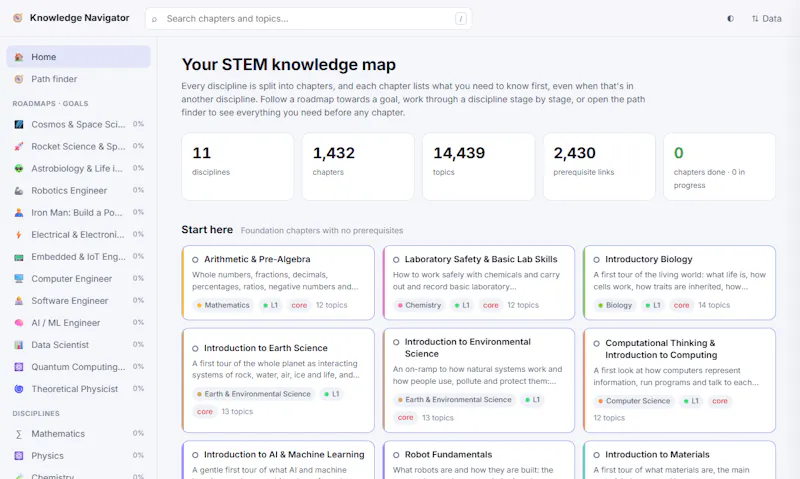Click the AI / ML Engineer brain icon
The image size is (800, 479).
click(19, 323)
